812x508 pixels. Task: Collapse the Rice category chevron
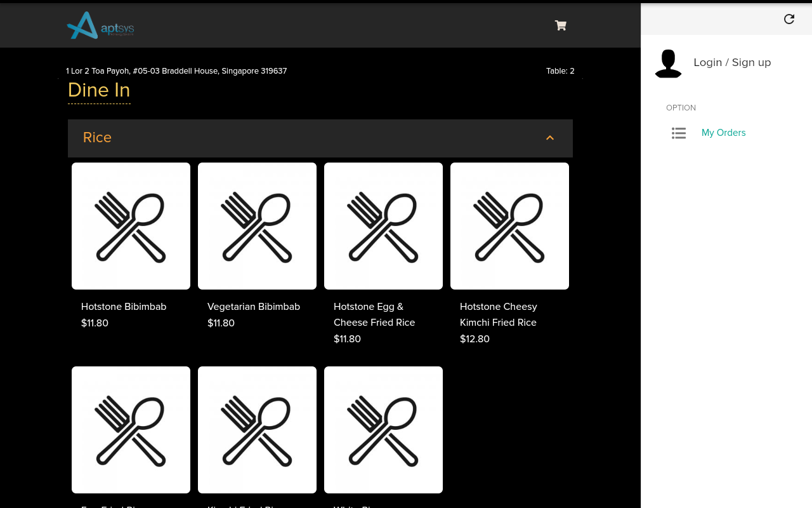[x=550, y=138]
